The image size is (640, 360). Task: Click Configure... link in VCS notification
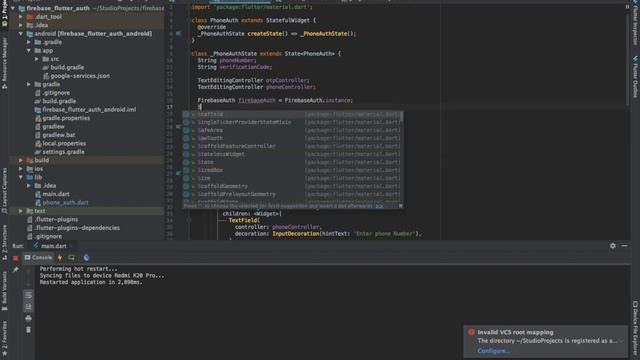click(x=493, y=351)
